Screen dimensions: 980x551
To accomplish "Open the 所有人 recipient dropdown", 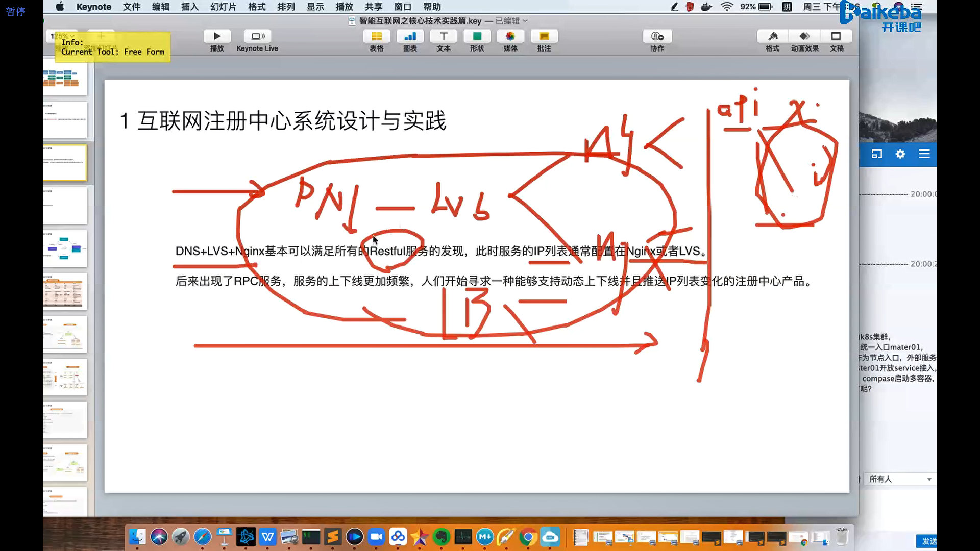I will tap(899, 479).
